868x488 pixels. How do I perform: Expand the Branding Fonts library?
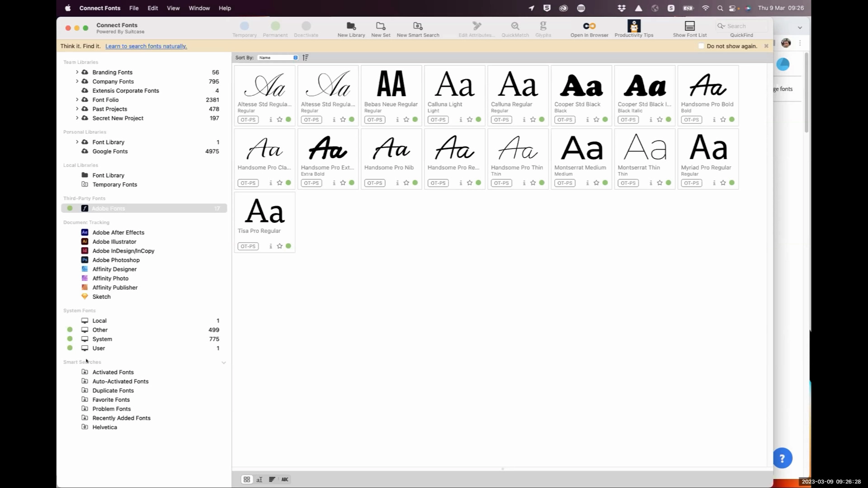click(77, 72)
